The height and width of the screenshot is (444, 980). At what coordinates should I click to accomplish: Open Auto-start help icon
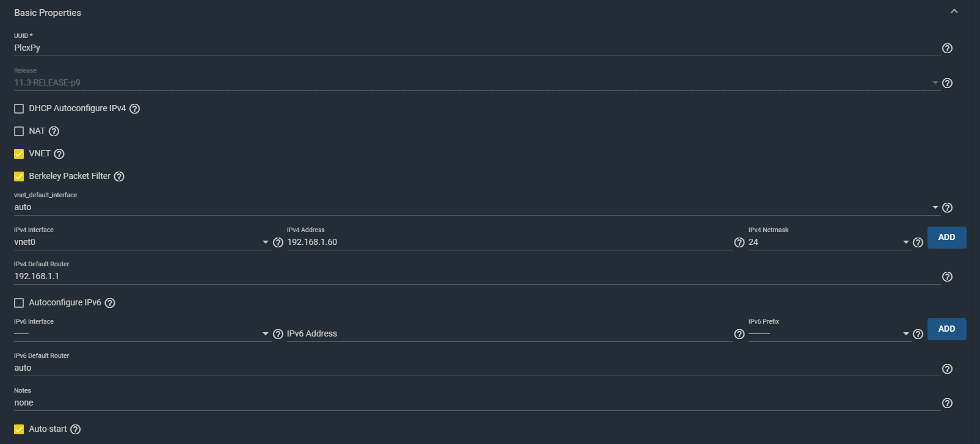click(75, 429)
